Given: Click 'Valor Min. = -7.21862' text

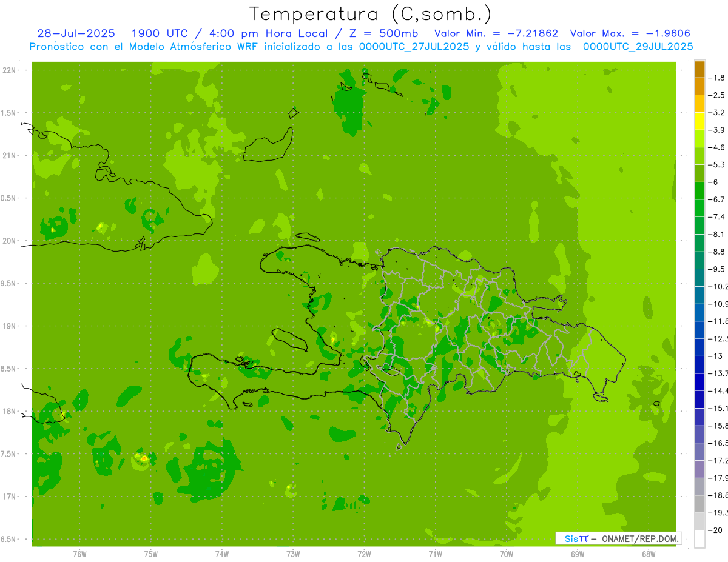Looking at the screenshot, I should (496, 33).
